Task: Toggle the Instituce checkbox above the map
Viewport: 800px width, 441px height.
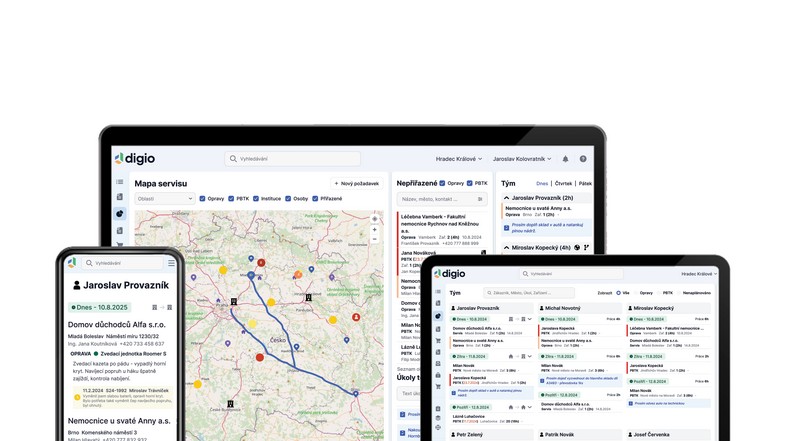Action: [256, 199]
